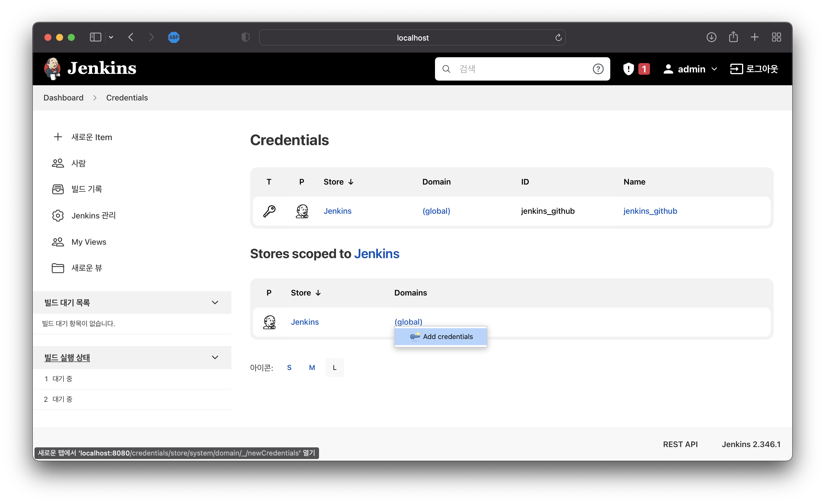This screenshot has height=504, width=825.
Task: Click the AdBlock Plus extension icon
Action: 174,37
